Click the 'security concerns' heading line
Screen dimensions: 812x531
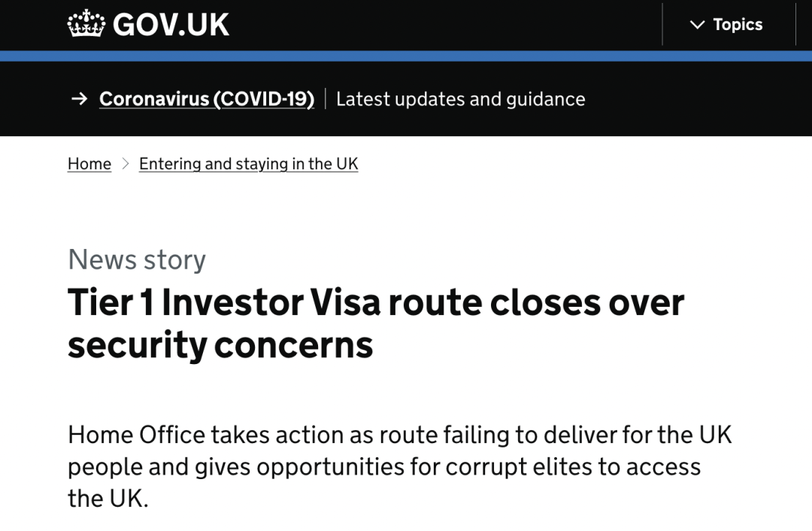pyautogui.click(x=220, y=345)
